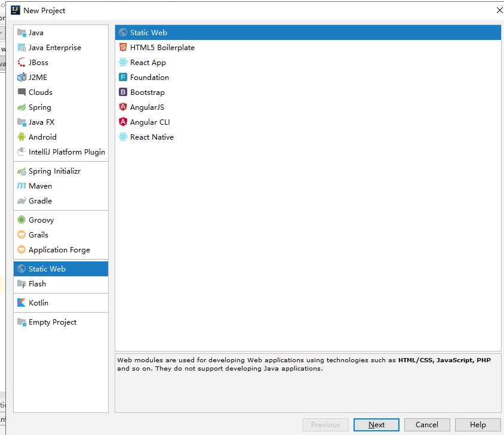Viewport: 504px width, 435px height.
Task: Click the Groovy green G icon
Action: 21,220
